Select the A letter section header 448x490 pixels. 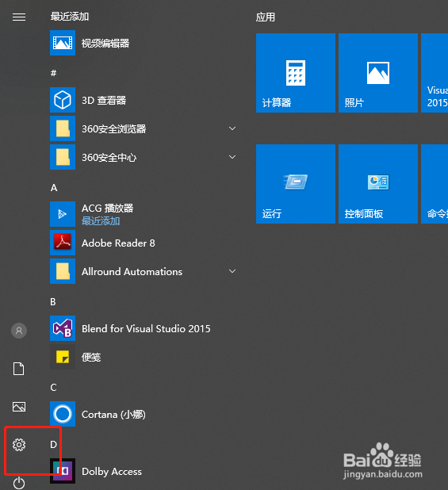pos(54,188)
